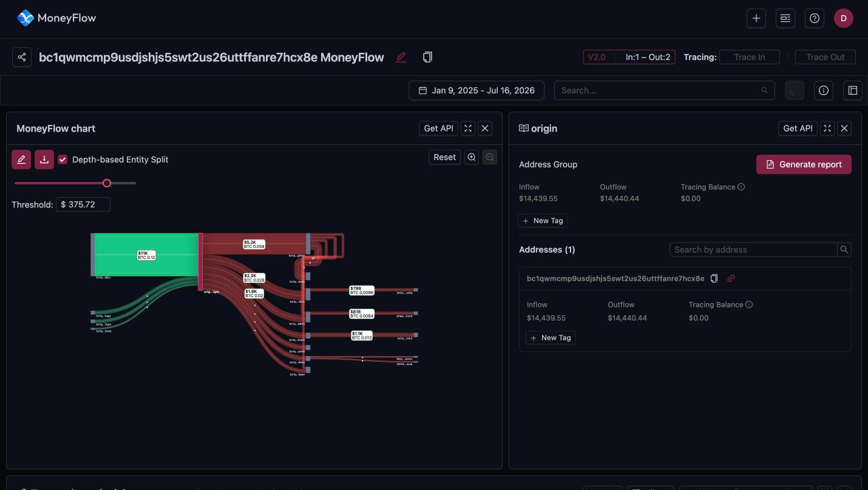Click the address search magnifier button
Image resolution: width=868 pixels, height=490 pixels.
click(x=844, y=249)
